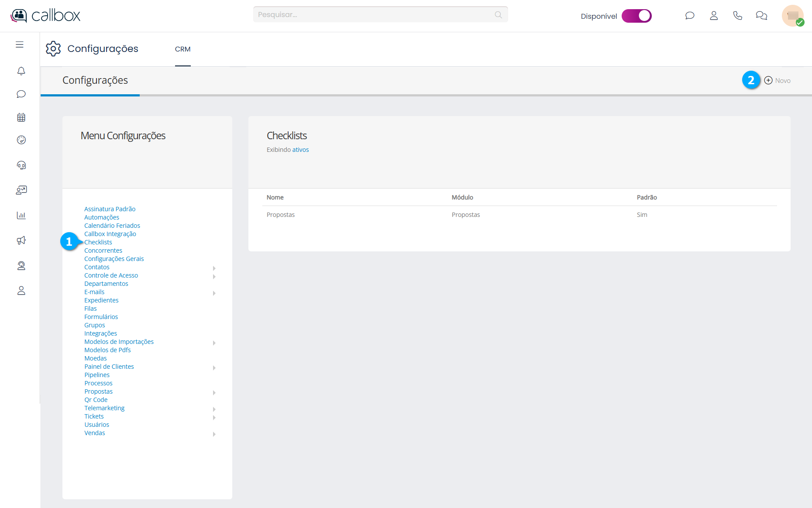Viewport: 812px width, 508px height.
Task: Click the Novo button
Action: tap(778, 80)
